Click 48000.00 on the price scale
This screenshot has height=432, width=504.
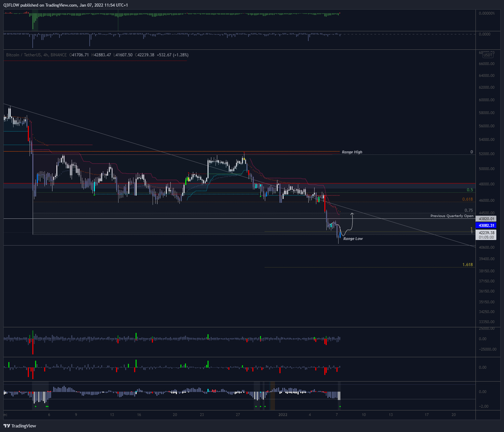coord(486,184)
